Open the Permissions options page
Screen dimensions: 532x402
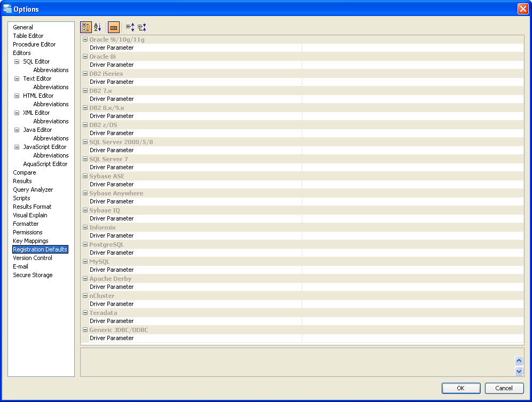click(x=27, y=232)
